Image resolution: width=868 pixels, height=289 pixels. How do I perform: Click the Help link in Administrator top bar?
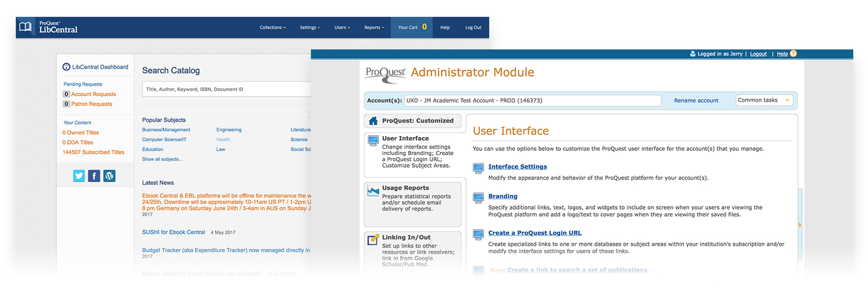782,54
